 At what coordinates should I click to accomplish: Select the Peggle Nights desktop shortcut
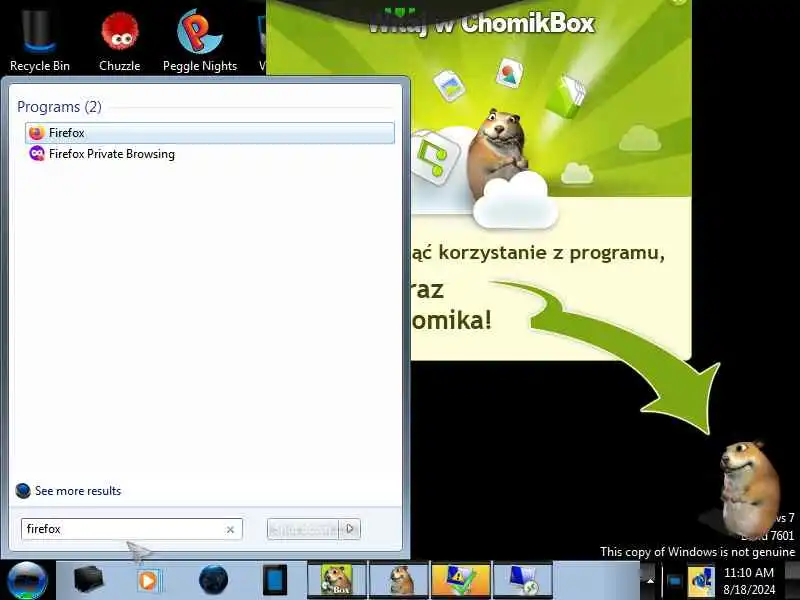[200, 42]
